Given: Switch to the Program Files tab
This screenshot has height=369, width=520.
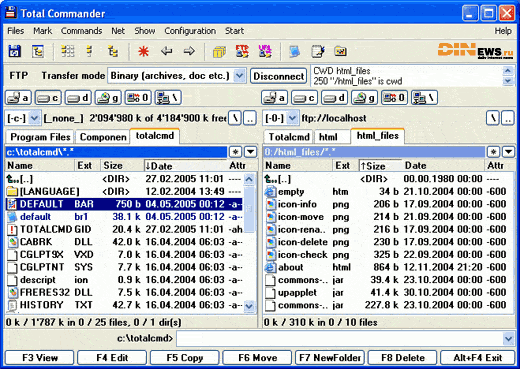Looking at the screenshot, I should 40,137.
